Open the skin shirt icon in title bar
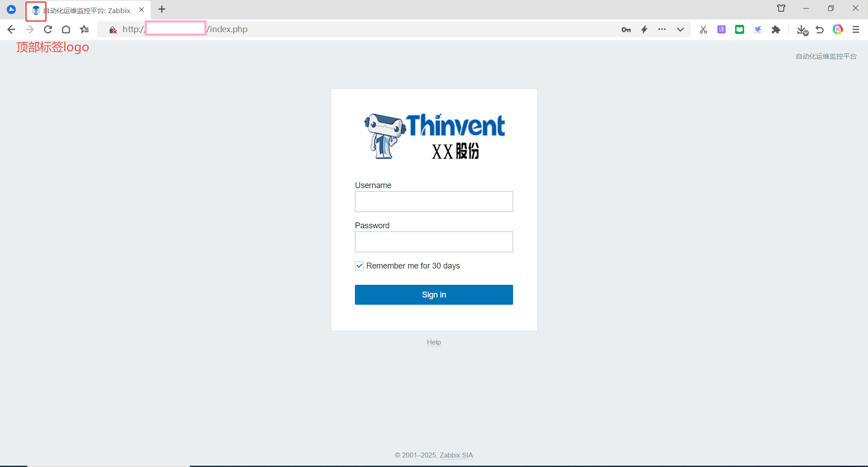 coord(781,8)
